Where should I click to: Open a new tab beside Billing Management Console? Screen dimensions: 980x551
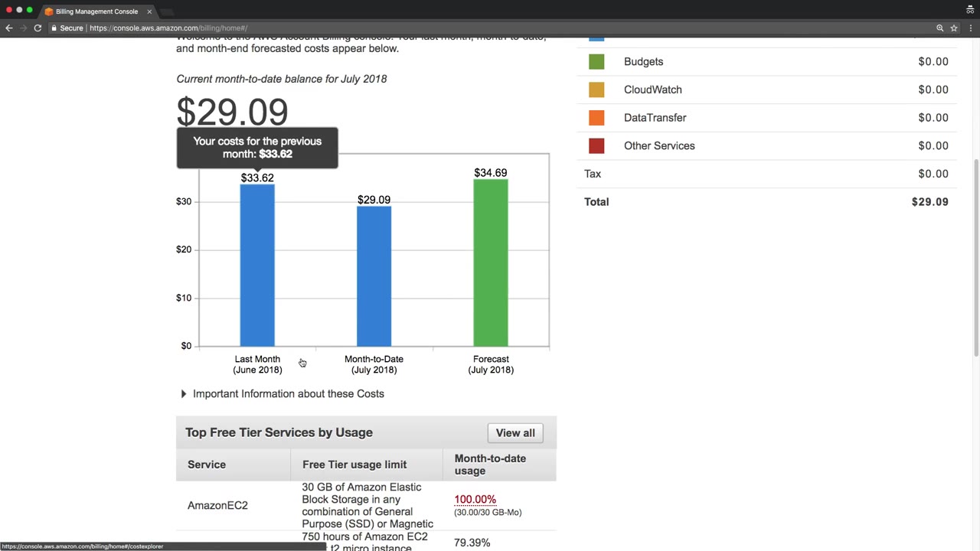(x=166, y=11)
